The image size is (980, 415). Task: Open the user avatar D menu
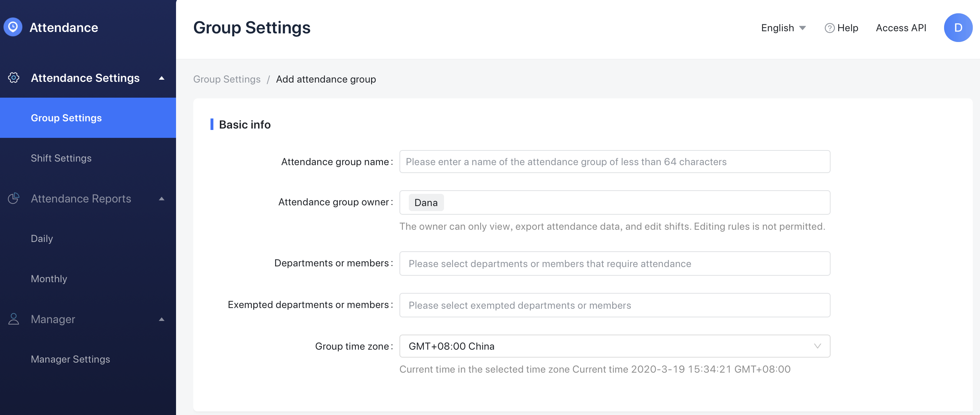(x=958, y=28)
